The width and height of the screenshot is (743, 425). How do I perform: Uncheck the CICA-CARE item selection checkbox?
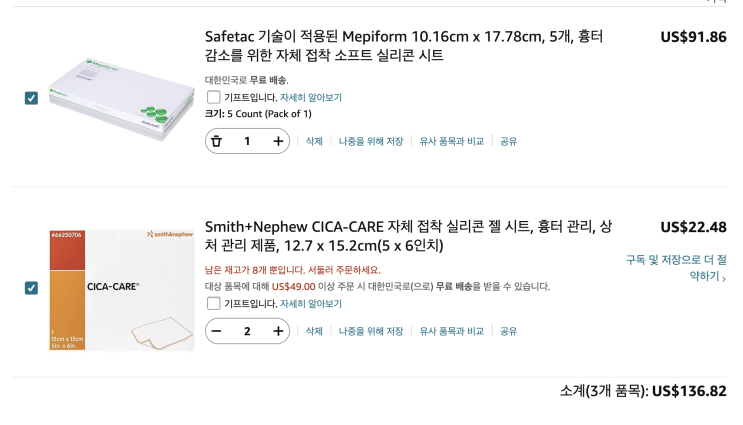coord(31,288)
